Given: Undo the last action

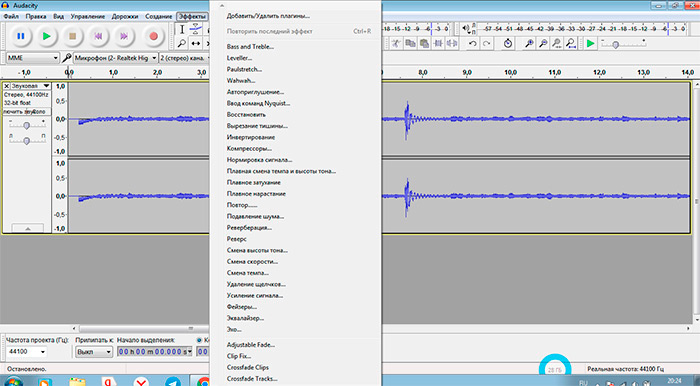Looking at the screenshot, I should click(473, 43).
